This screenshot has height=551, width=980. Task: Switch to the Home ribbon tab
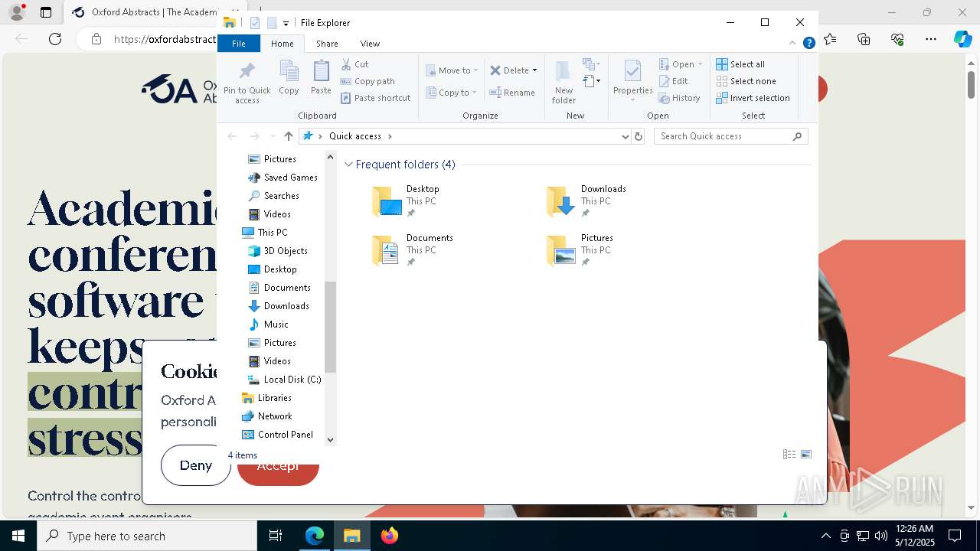point(283,44)
